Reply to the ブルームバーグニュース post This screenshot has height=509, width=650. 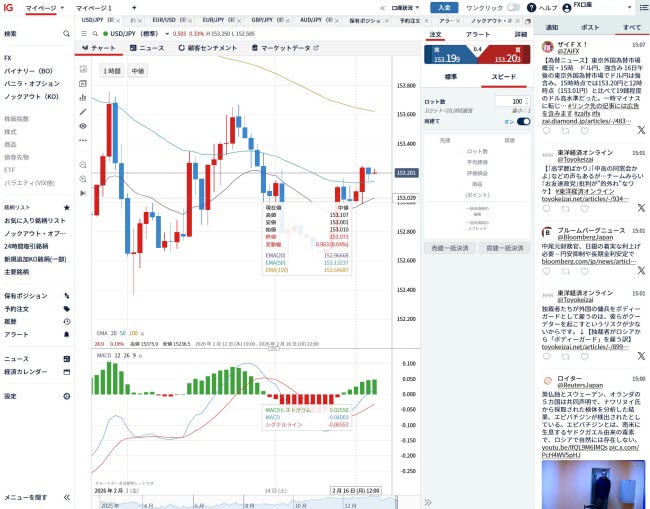point(546,271)
